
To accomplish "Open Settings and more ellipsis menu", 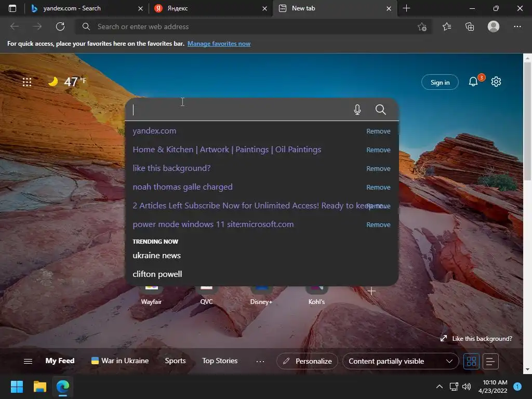I will pyautogui.click(x=517, y=26).
